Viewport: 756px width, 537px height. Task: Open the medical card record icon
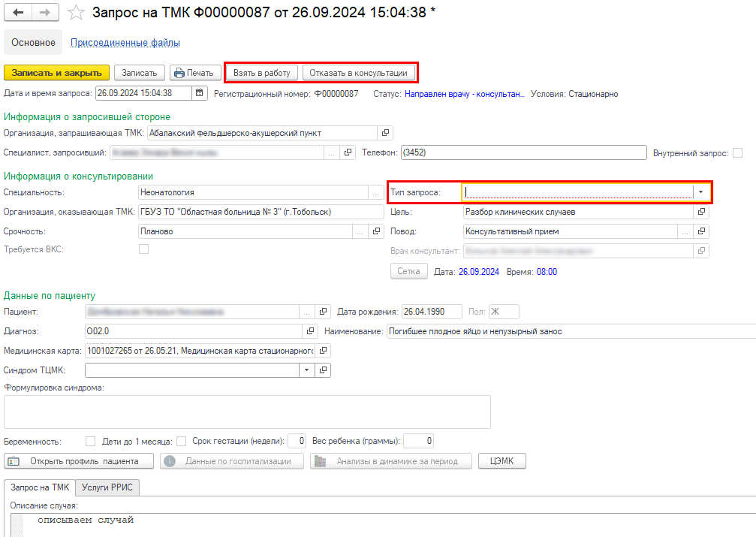[323, 351]
